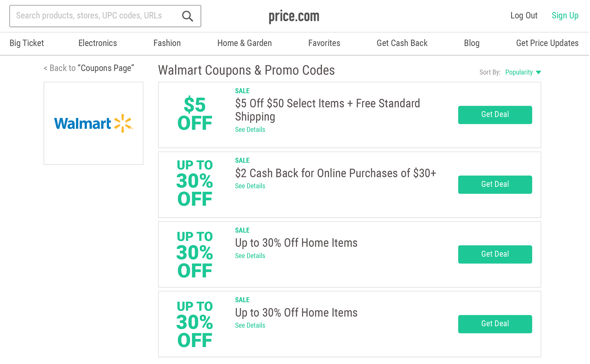Click the price.com site logo
Image resolution: width=590 pixels, height=364 pixels.
tap(294, 16)
